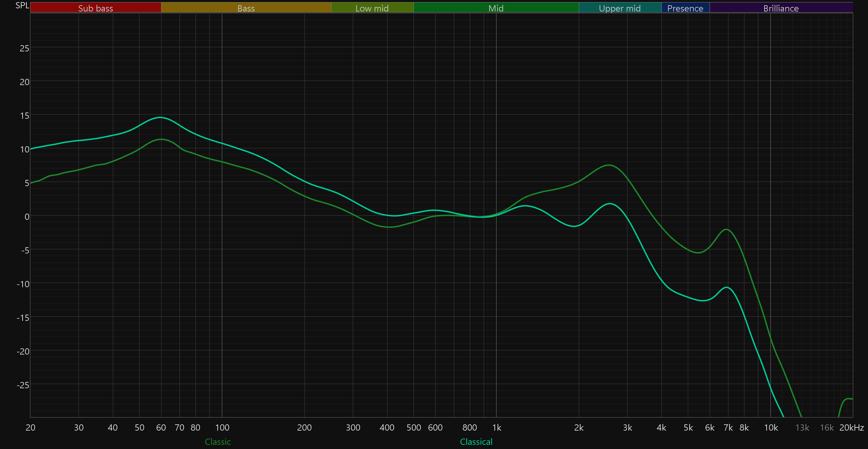Click the Sub bass band label
Viewport: 868px width, 449px height.
point(95,8)
